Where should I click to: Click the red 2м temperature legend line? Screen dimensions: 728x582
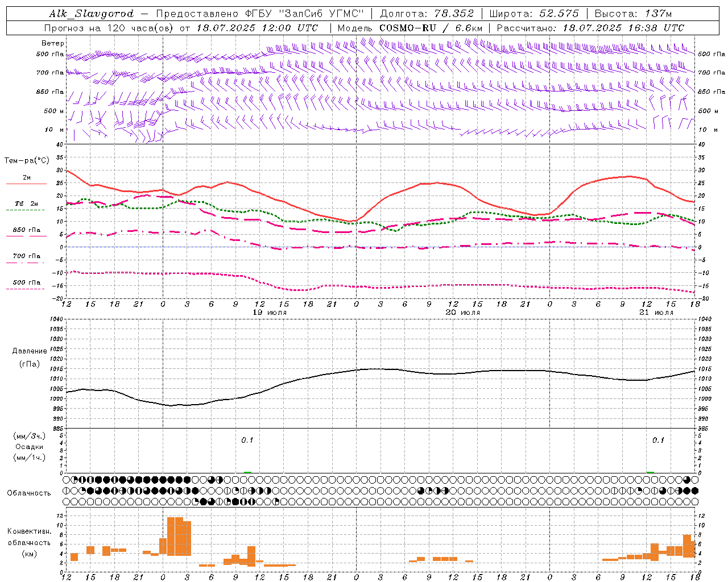(x=26, y=184)
